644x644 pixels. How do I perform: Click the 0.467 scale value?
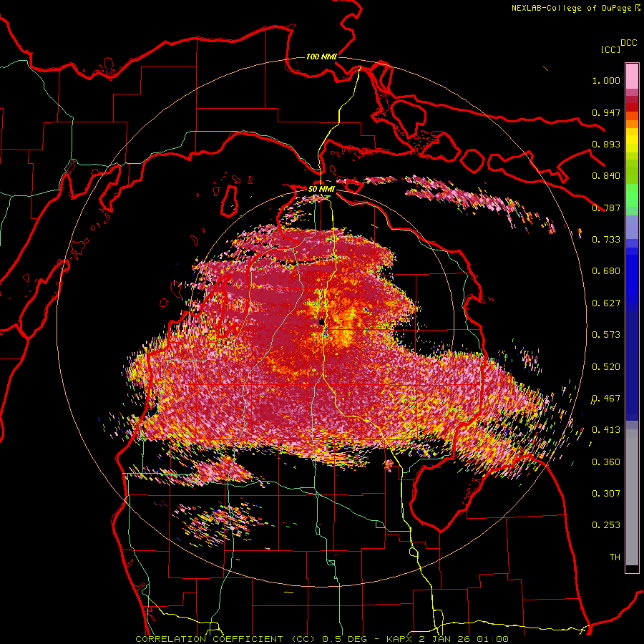606,399
